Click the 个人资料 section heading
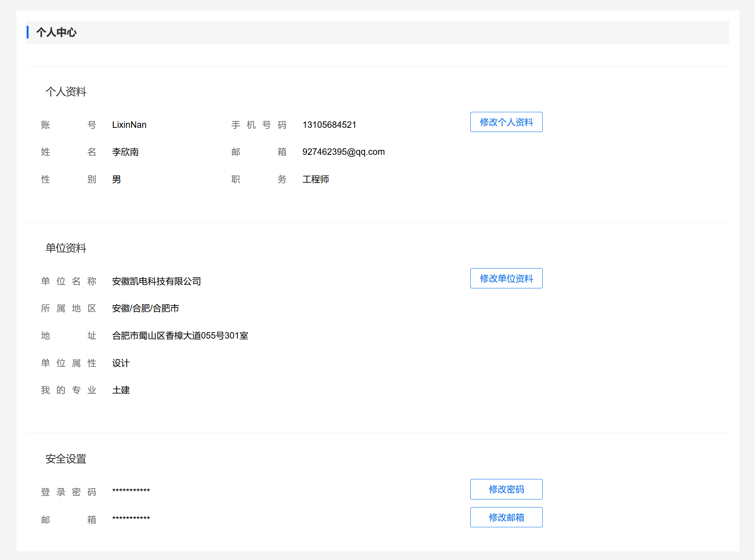755x560 pixels. pos(66,92)
